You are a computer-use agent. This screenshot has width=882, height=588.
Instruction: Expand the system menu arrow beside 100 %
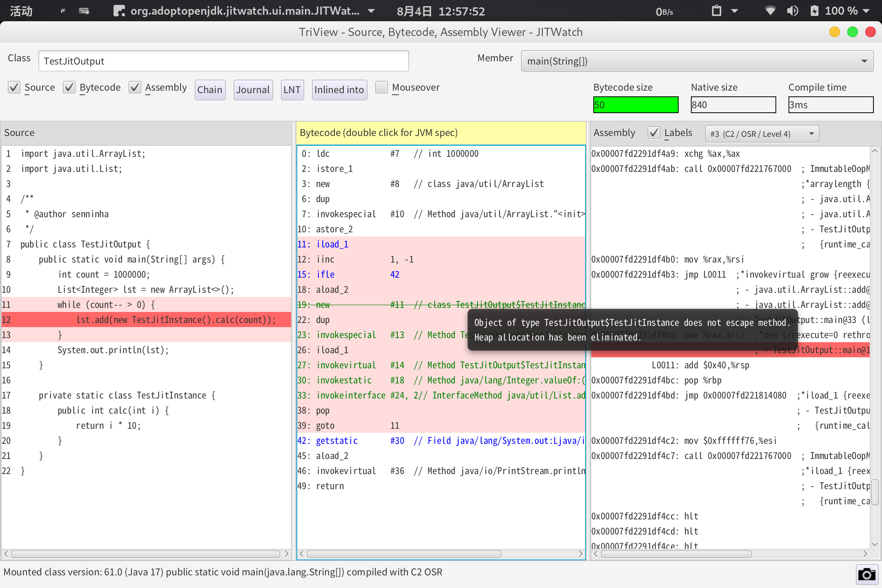866,11
